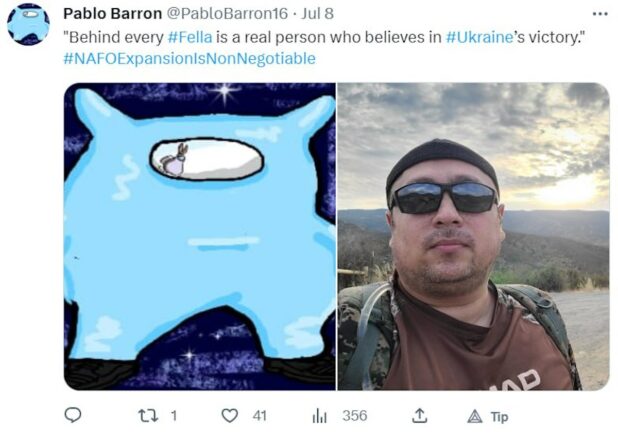Open the reply comment bubble icon
The width and height of the screenshot is (618, 434).
tap(73, 415)
